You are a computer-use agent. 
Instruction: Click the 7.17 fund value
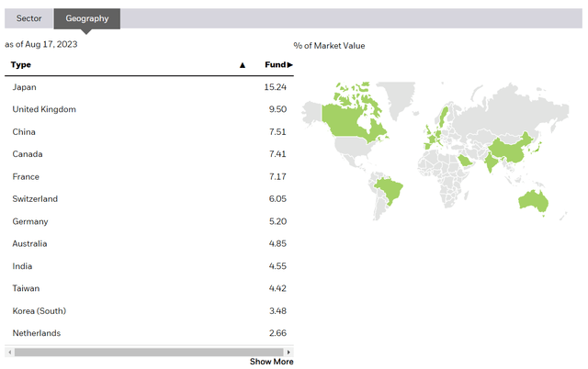[x=277, y=176]
